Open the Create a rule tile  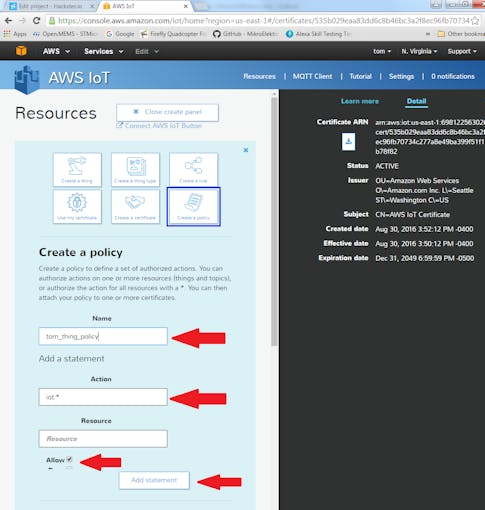tap(193, 169)
